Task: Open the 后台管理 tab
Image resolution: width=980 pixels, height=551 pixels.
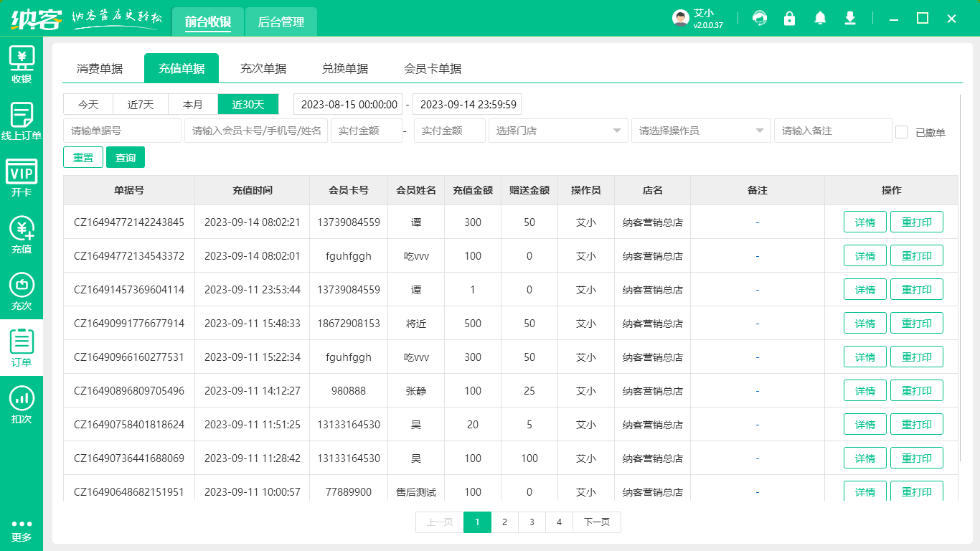Action: (281, 22)
